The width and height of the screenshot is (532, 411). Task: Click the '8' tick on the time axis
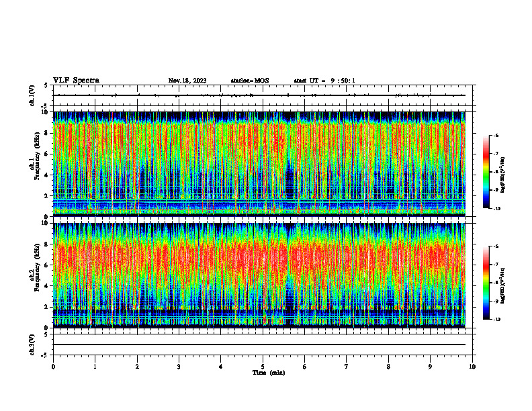pos(388,367)
